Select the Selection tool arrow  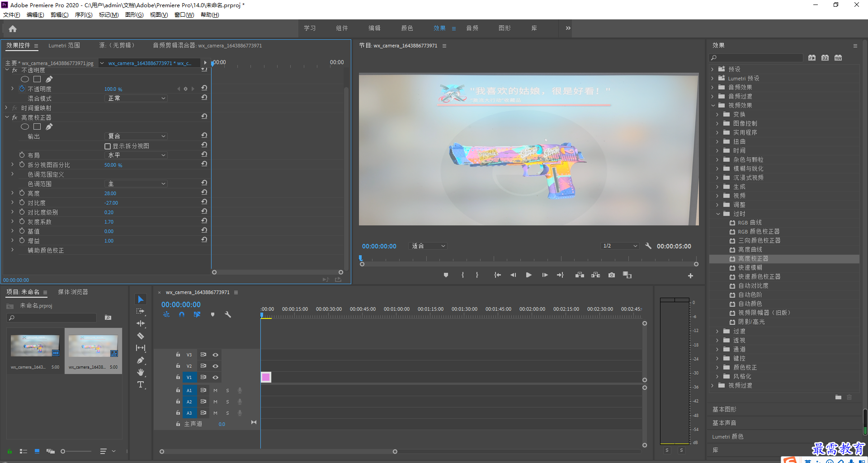(x=141, y=299)
